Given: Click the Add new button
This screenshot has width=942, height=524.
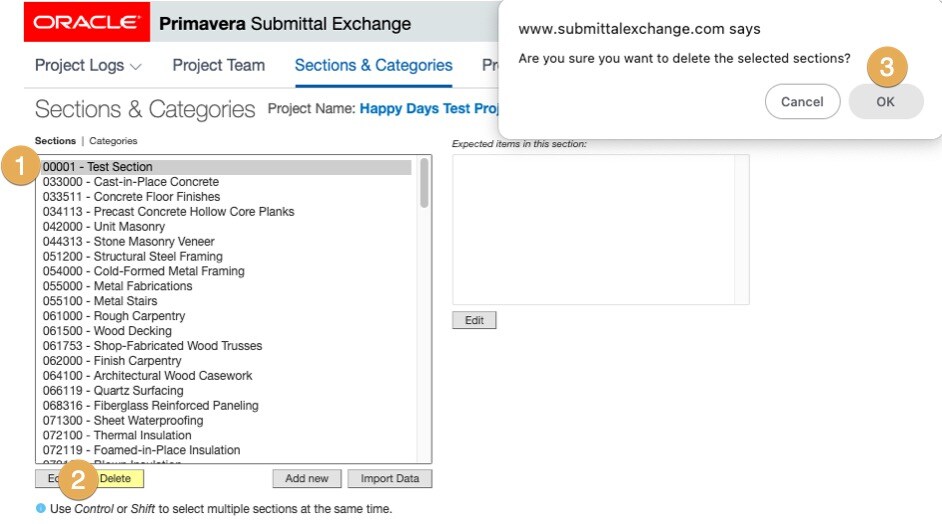Looking at the screenshot, I should [307, 478].
